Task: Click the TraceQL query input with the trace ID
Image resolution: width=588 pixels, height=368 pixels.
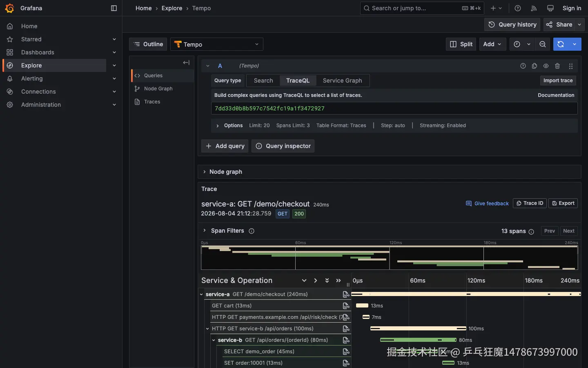Action: 394,108
